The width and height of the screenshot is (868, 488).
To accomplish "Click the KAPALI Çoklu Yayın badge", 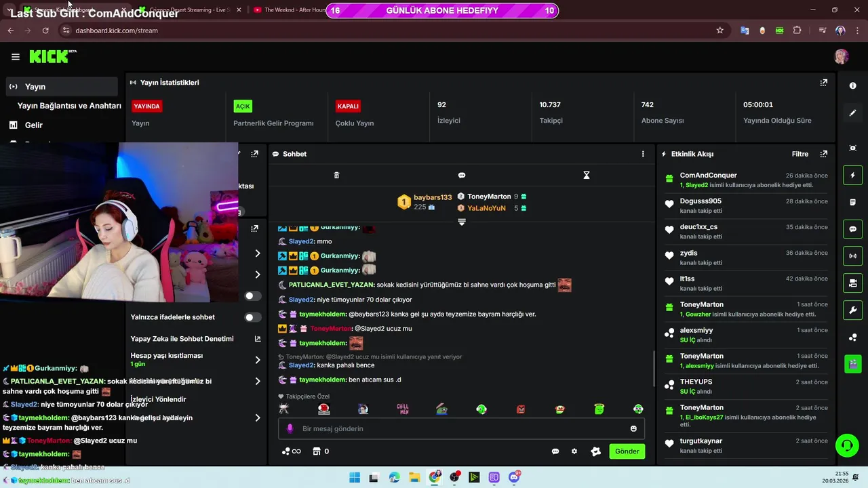I will point(348,106).
